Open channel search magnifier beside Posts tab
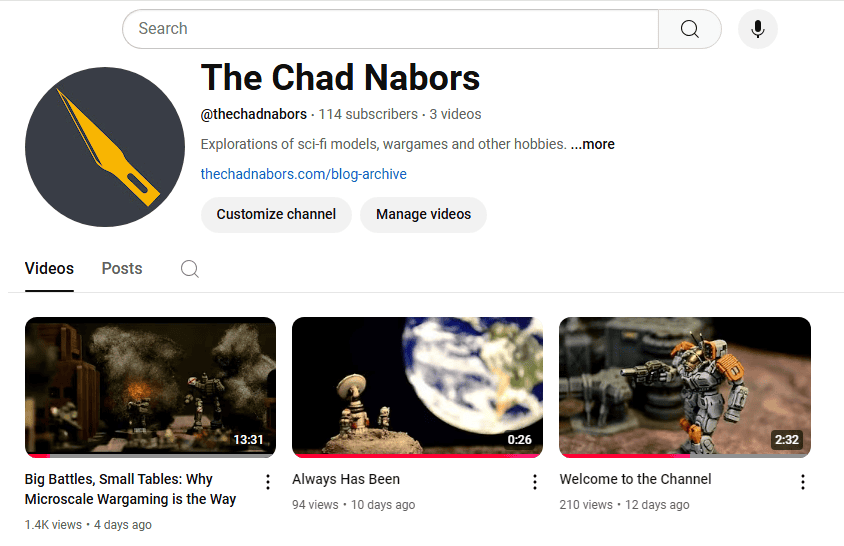844x546 pixels. 189,269
